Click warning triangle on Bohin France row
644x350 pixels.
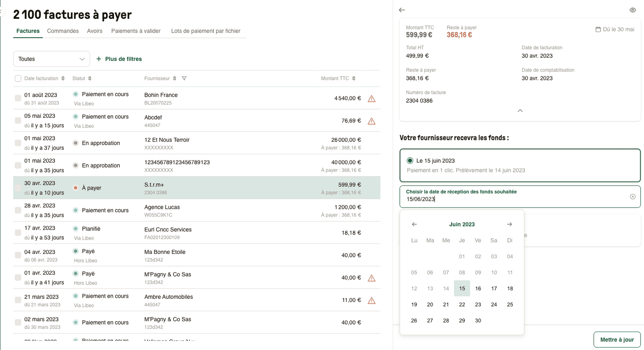(x=371, y=99)
